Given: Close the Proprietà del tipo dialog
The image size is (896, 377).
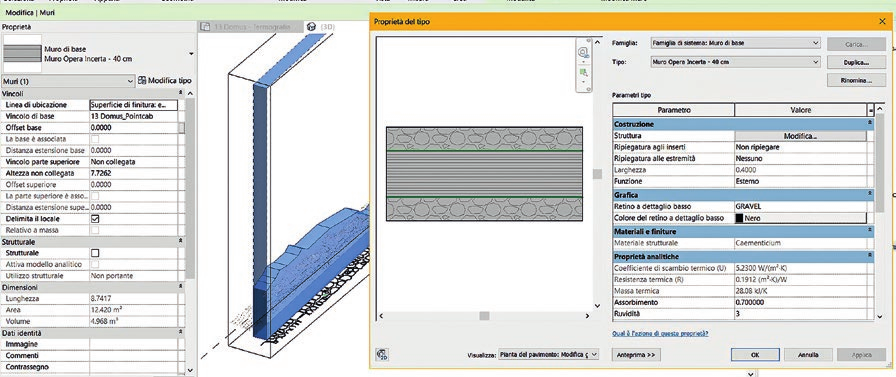Looking at the screenshot, I should click(882, 21).
